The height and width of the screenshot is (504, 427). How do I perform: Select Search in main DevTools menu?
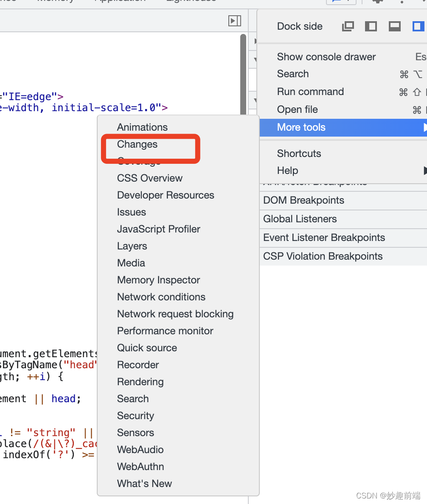(343, 74)
